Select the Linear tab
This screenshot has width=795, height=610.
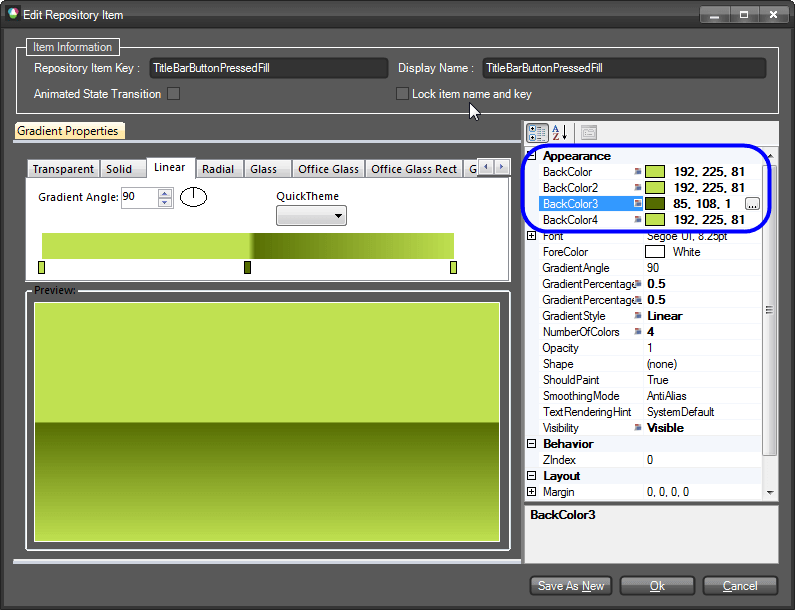170,167
